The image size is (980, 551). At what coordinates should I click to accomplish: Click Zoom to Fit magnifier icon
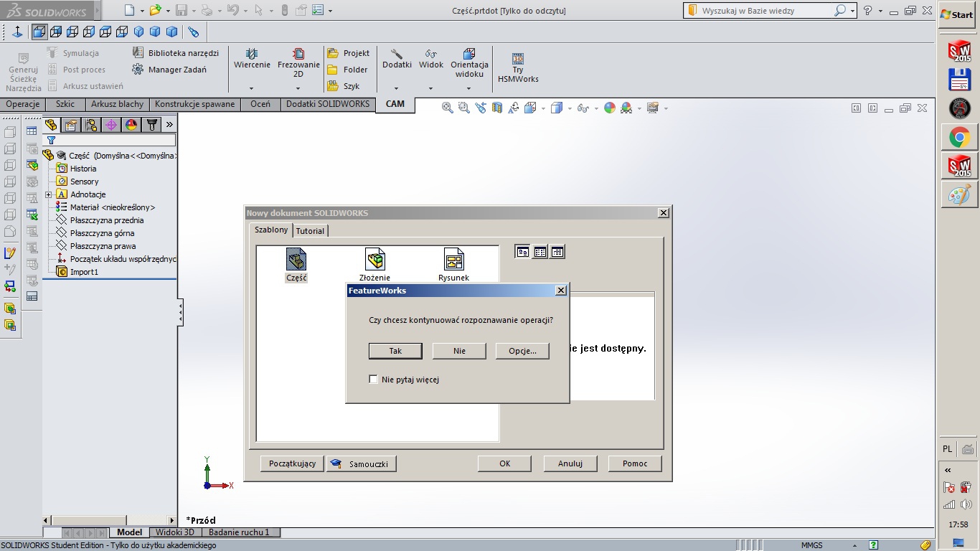[448, 108]
